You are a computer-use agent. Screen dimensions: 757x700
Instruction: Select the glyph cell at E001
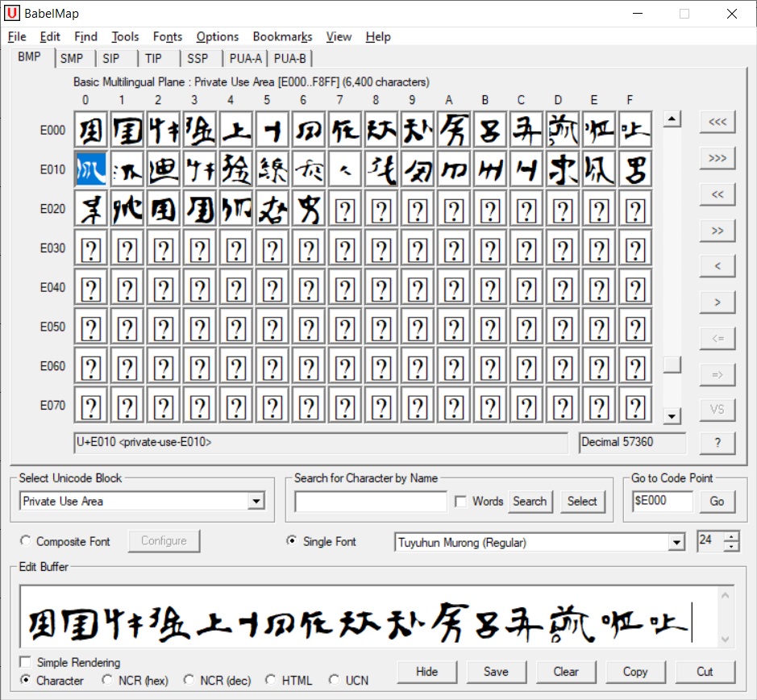pos(127,130)
